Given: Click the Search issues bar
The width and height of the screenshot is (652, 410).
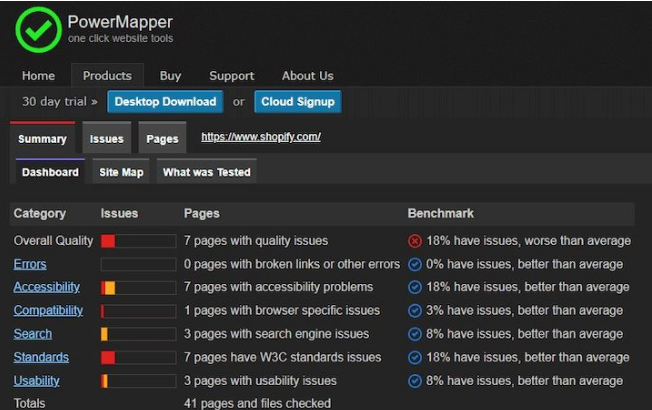Looking at the screenshot, I should tap(138, 334).
